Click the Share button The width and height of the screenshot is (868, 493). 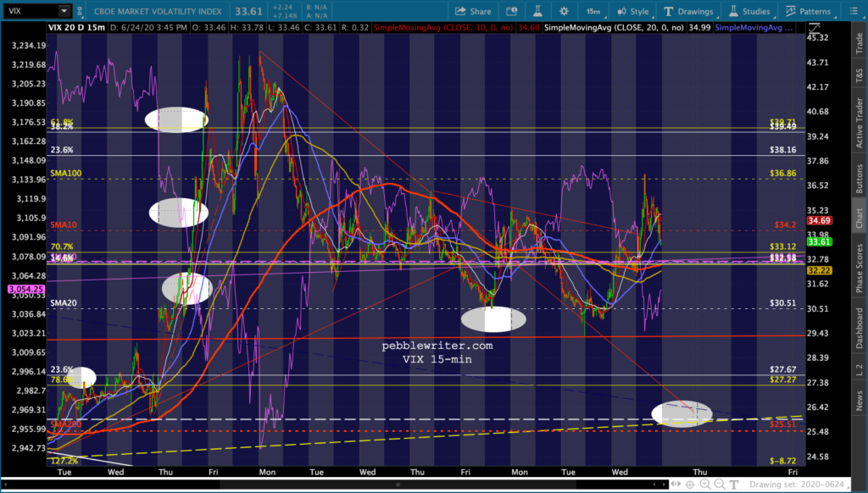pos(473,11)
